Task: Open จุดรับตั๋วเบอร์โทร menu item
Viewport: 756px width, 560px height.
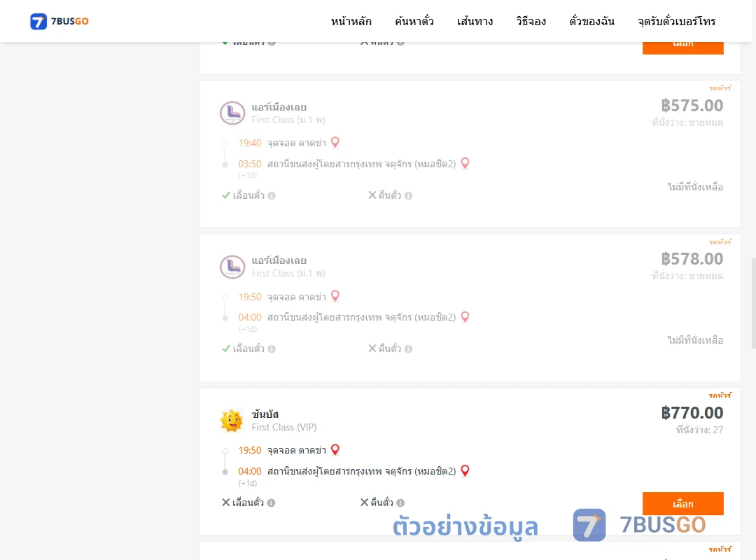Action: pyautogui.click(x=676, y=21)
